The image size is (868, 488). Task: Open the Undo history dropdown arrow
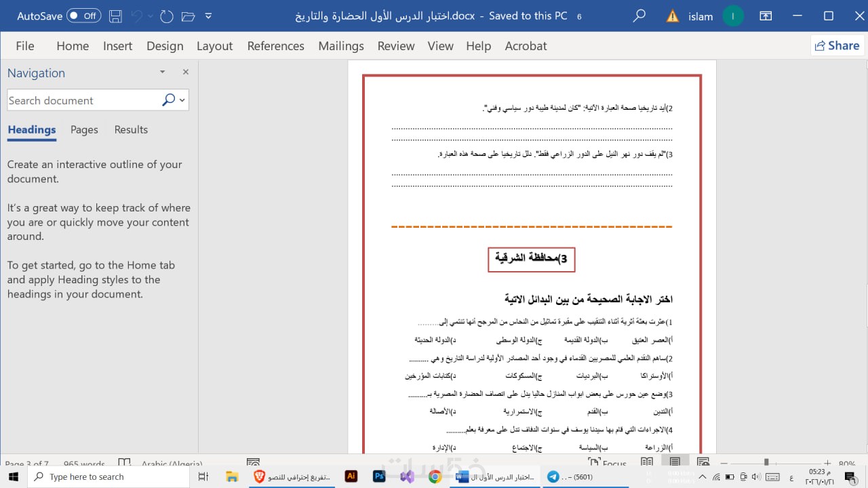pos(150,16)
